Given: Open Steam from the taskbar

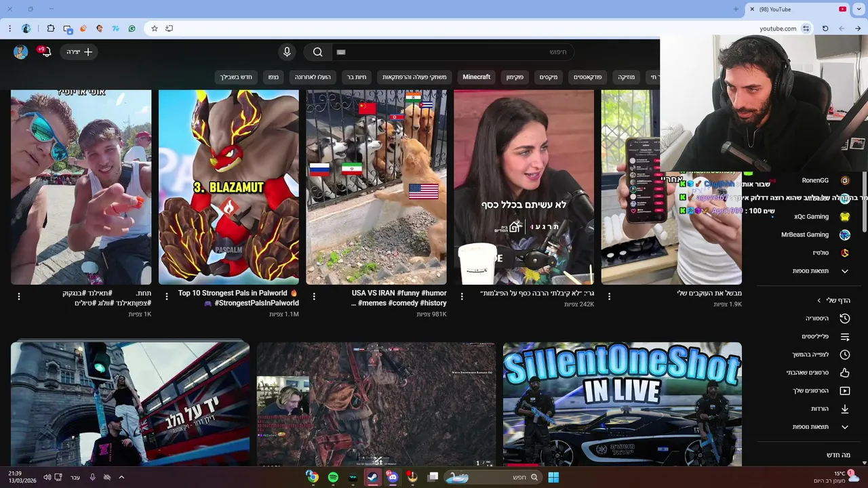Looking at the screenshot, I should 372,477.
